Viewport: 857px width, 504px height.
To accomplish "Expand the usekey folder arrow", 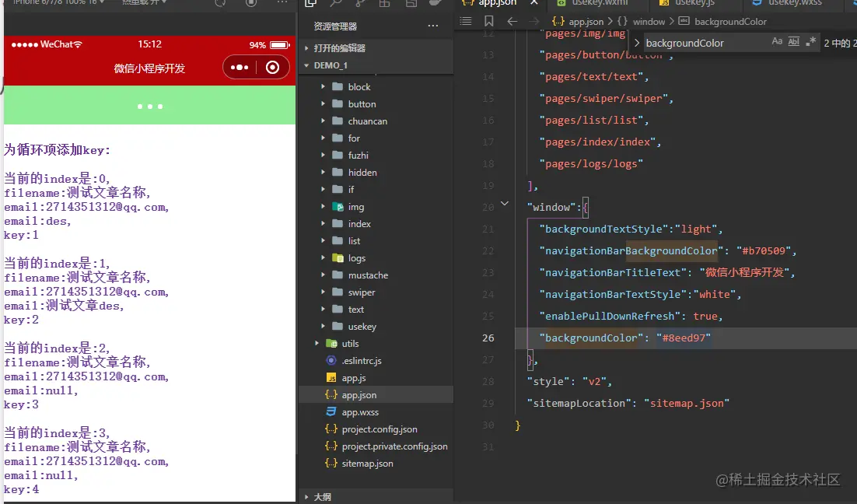I will point(323,327).
